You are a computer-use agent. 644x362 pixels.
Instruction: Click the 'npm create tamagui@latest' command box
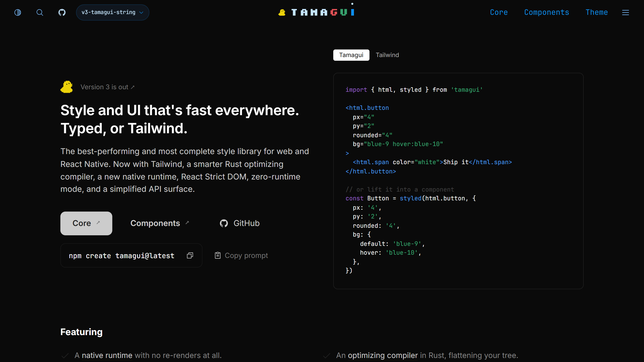pyautogui.click(x=131, y=255)
